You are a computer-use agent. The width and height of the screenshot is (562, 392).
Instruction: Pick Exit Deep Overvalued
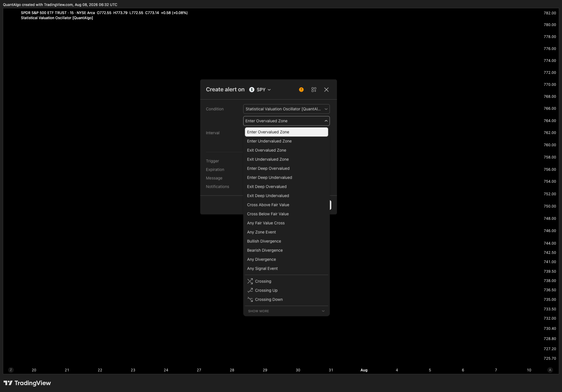click(x=286, y=187)
